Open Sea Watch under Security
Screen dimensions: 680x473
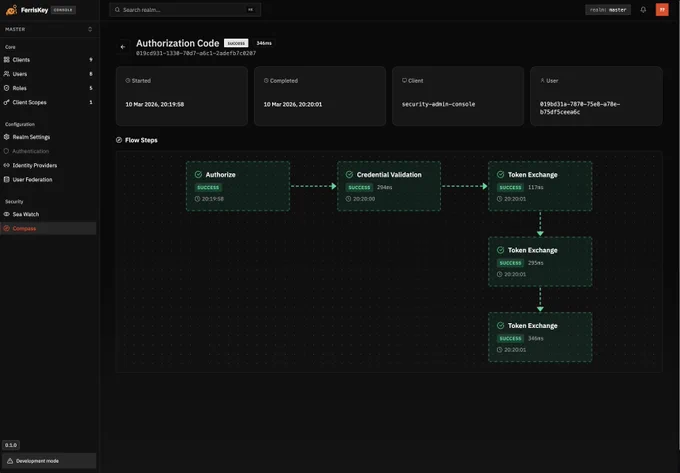48,214
